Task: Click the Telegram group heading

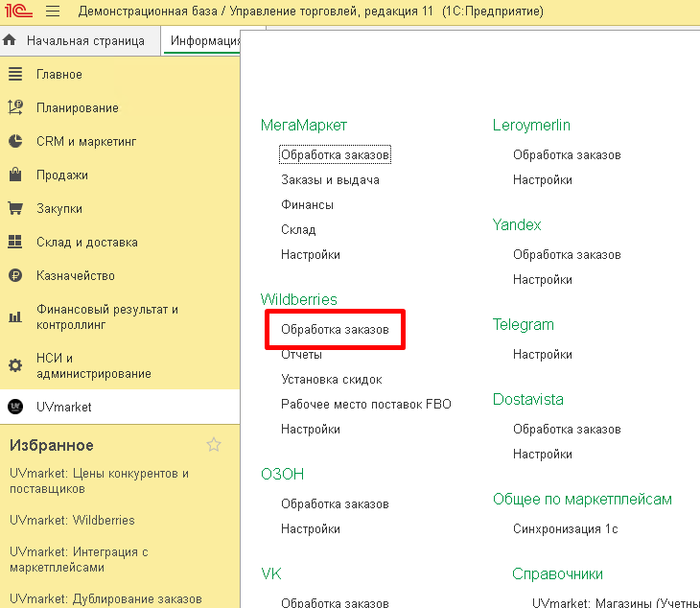Action: tap(524, 324)
